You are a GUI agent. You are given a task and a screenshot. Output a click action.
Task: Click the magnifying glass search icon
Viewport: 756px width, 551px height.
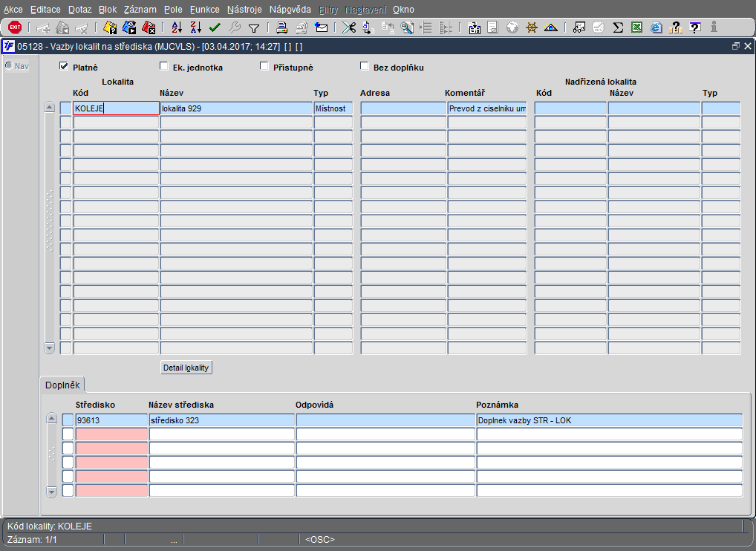point(407,27)
